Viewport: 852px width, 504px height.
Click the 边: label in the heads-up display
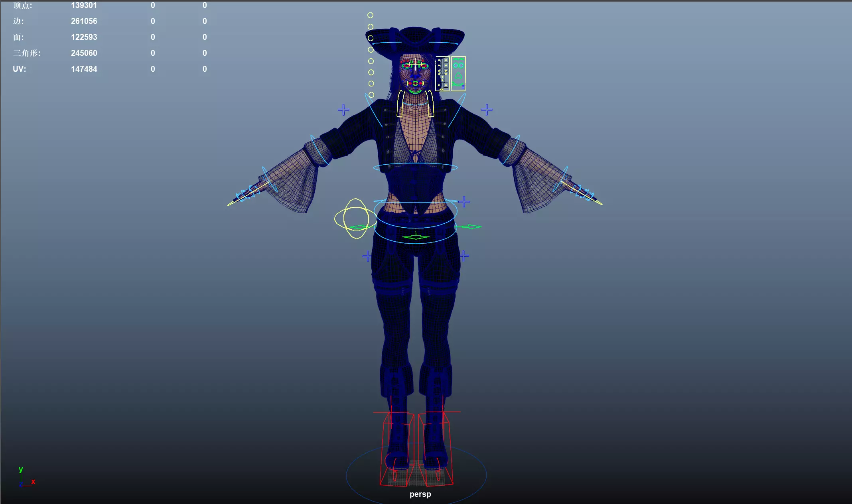18,21
